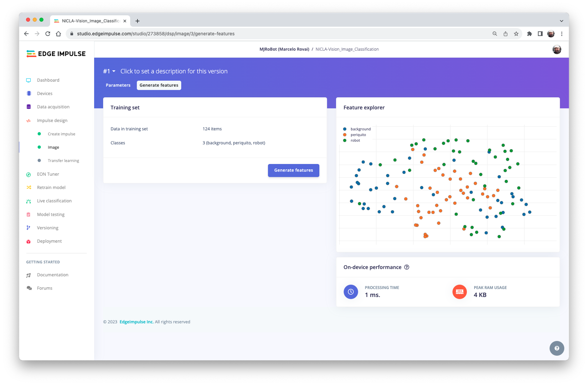Viewport: 588px width, 385px height.
Task: Select the Retrain model shuffle icon
Action: pyautogui.click(x=29, y=188)
